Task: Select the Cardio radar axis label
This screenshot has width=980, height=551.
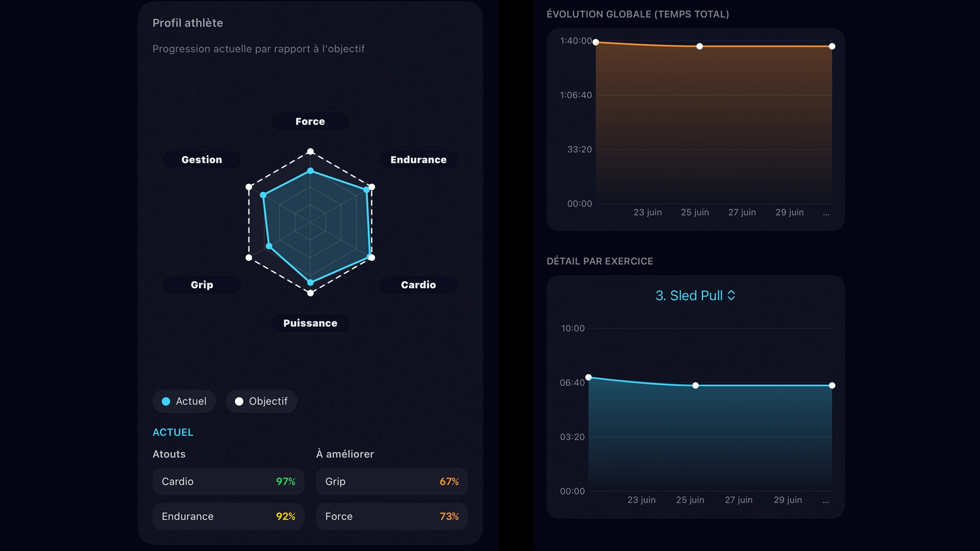Action: coord(419,285)
